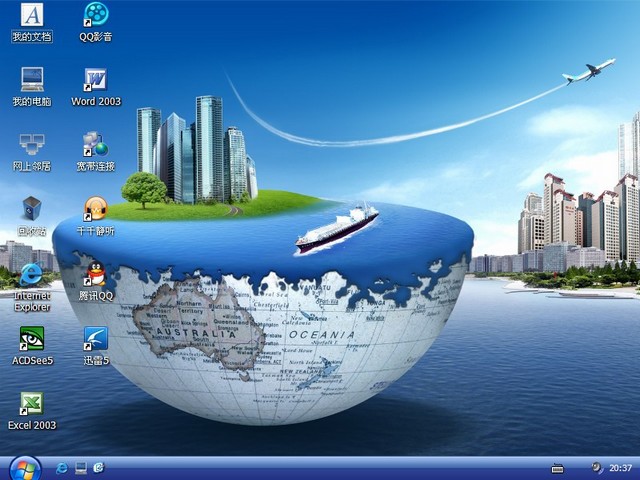The width and height of the screenshot is (640, 480).
Task: Click the 千千静听 label text
Action: (96, 231)
